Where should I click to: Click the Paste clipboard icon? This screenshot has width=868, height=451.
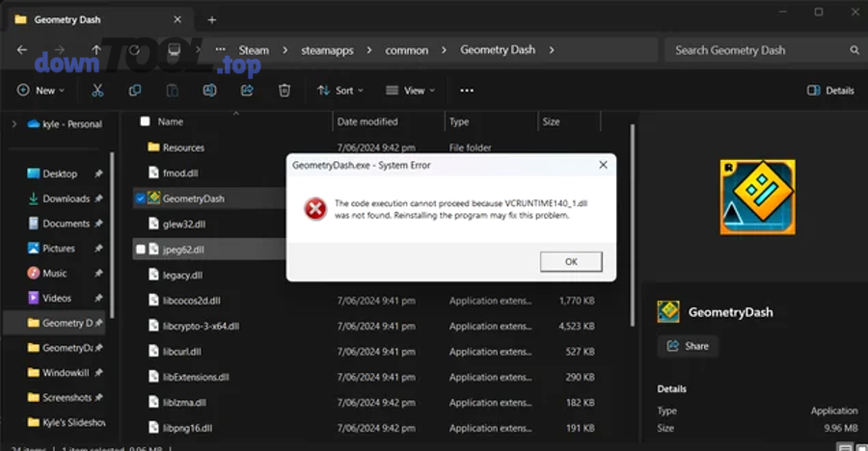coord(173,91)
